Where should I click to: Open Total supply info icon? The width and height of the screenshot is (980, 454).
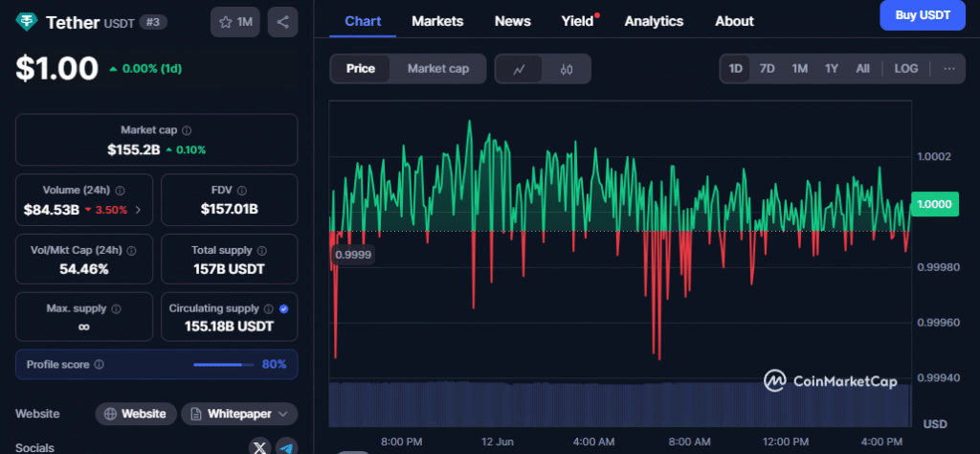(x=262, y=250)
